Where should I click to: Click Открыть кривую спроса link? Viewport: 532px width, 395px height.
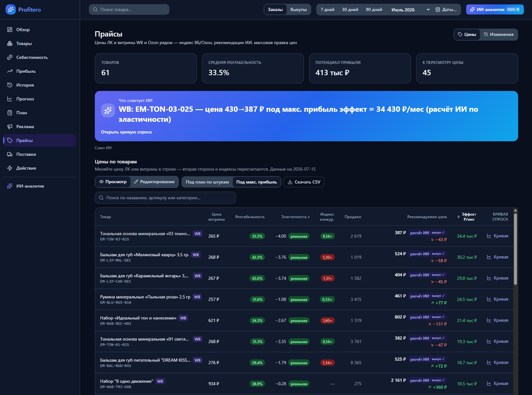click(126, 132)
